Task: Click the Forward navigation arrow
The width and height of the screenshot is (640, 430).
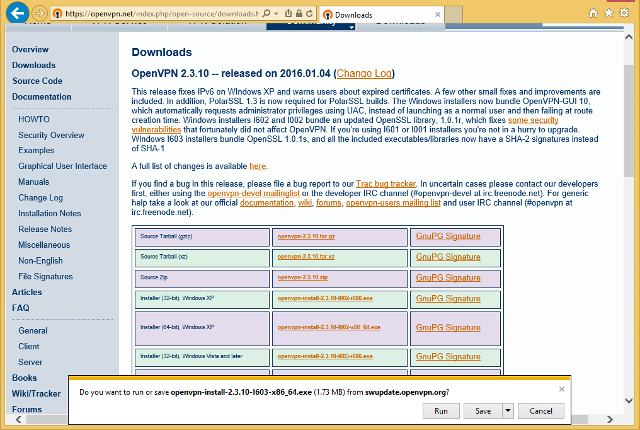Action: [39, 13]
